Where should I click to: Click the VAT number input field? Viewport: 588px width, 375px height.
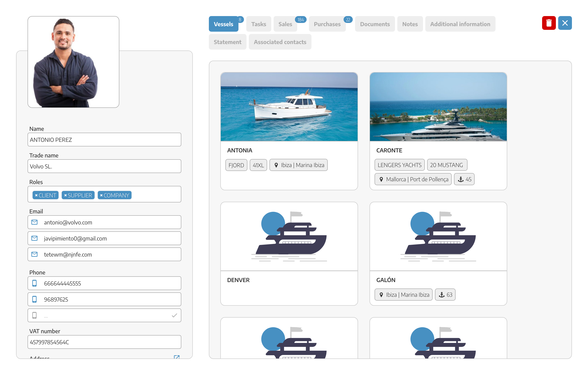[x=104, y=342]
